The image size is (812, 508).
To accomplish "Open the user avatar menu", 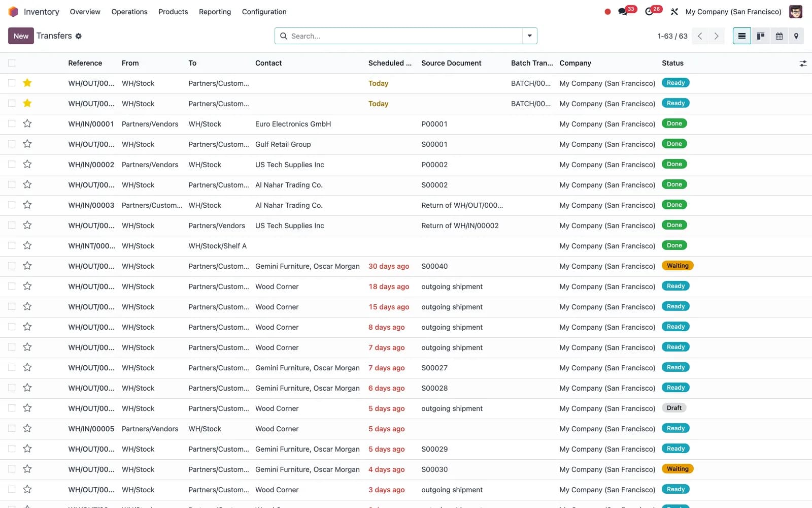I will 795,12.
